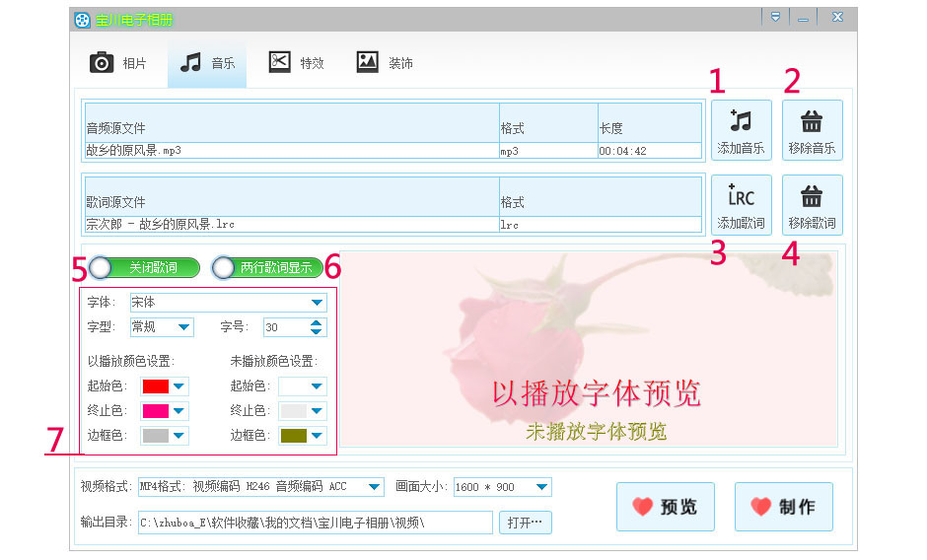
Task: Click the lrc format cell
Action: pyautogui.click(x=600, y=225)
